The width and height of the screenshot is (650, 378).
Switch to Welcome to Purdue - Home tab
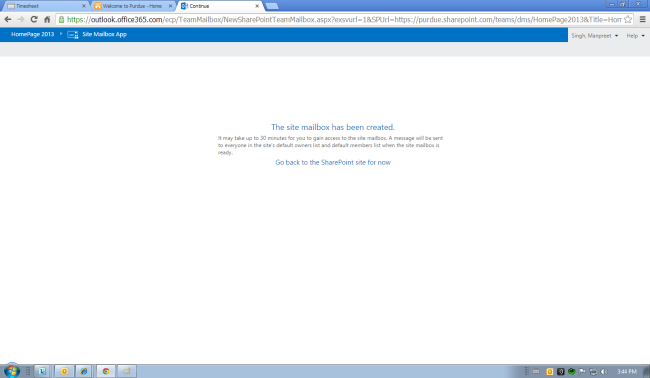tap(132, 6)
